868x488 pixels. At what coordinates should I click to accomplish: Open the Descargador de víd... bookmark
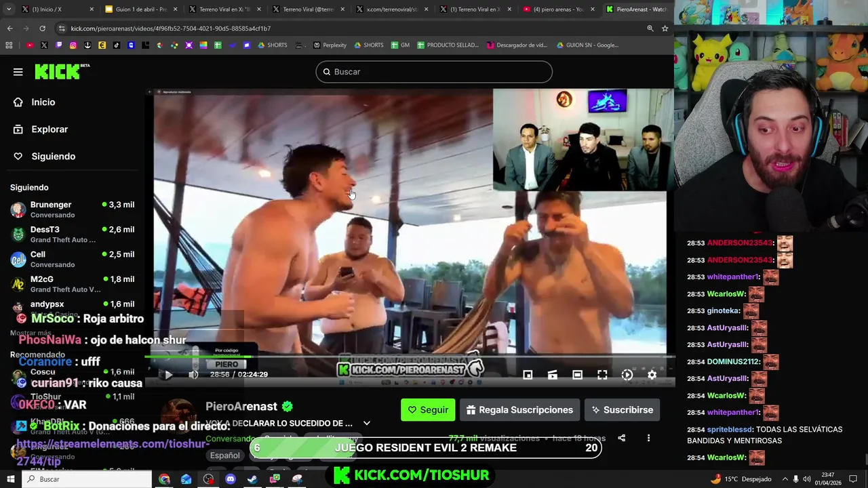coord(517,45)
